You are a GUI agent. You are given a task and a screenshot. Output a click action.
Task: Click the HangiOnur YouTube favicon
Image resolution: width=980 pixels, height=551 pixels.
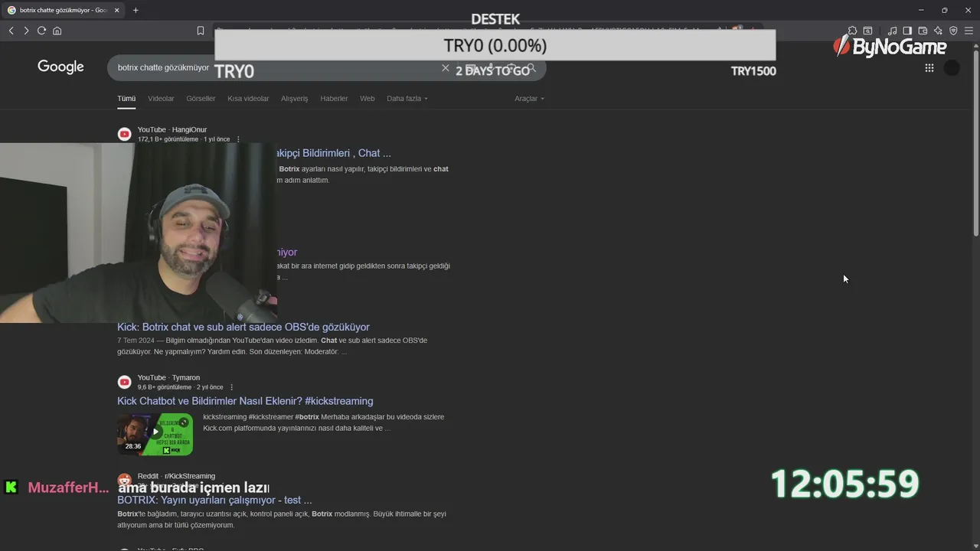pos(124,134)
